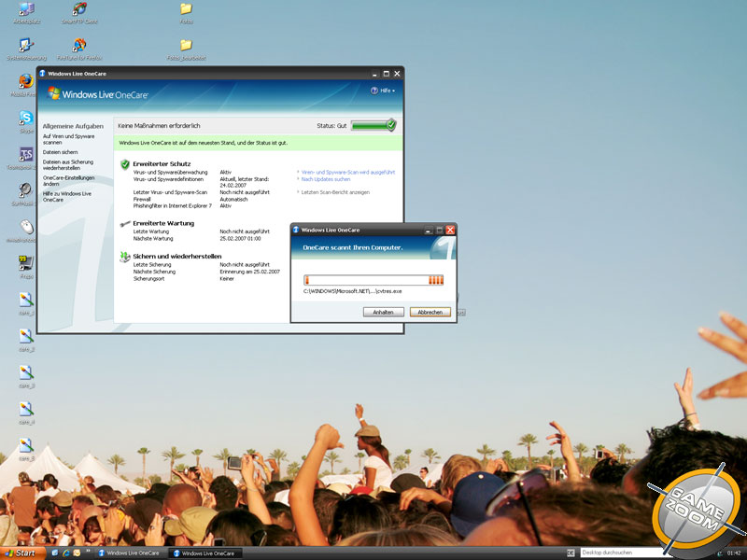Click the Erweiterter Schutz shield icon
The width and height of the screenshot is (747, 560).
point(125,164)
